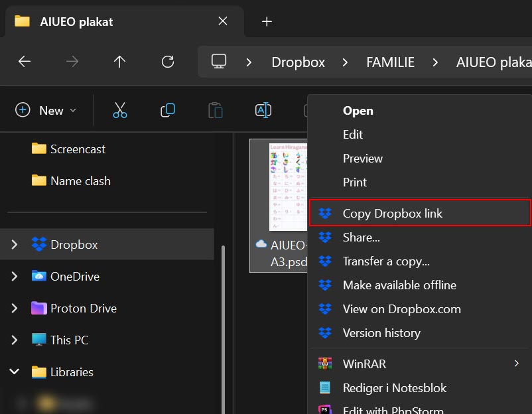Click the PC monitor icon in address bar

[219, 62]
